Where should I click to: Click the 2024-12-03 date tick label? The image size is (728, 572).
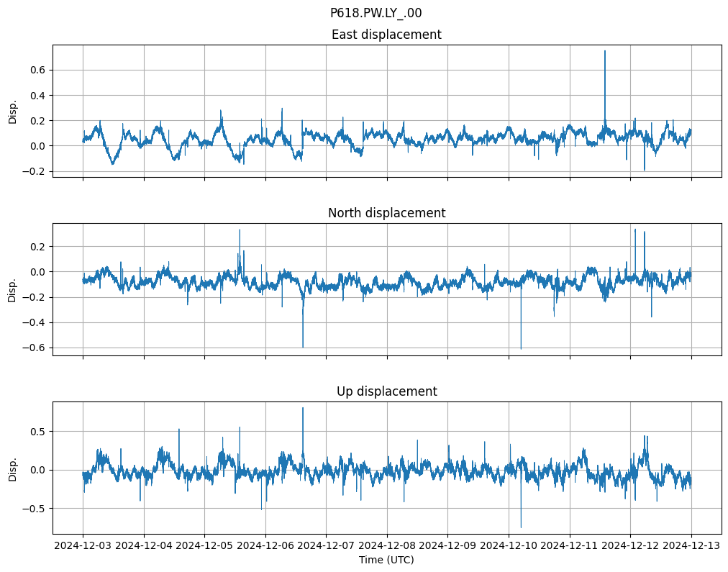83,546
